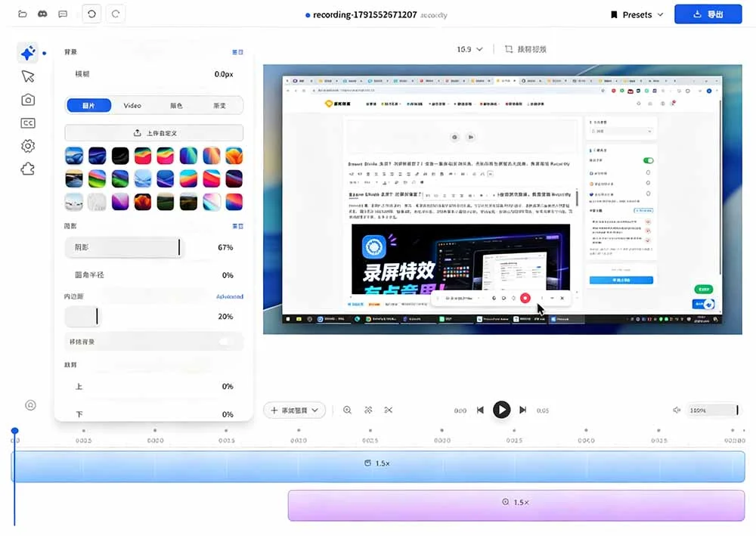Click the video preview canvas

point(503,199)
